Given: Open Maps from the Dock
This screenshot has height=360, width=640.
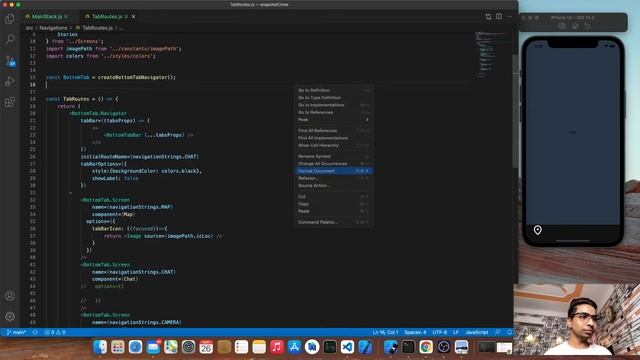Looking at the screenshot, I should pos(171,347).
